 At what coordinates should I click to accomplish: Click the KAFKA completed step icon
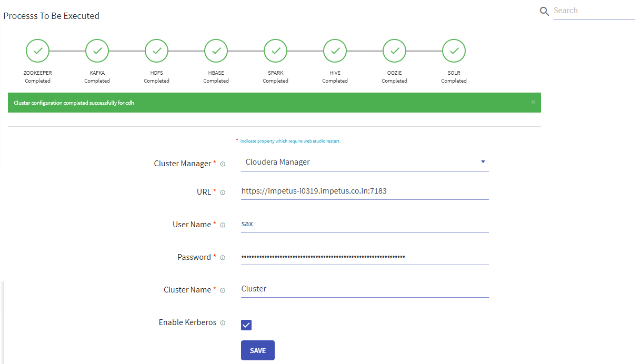click(x=97, y=50)
